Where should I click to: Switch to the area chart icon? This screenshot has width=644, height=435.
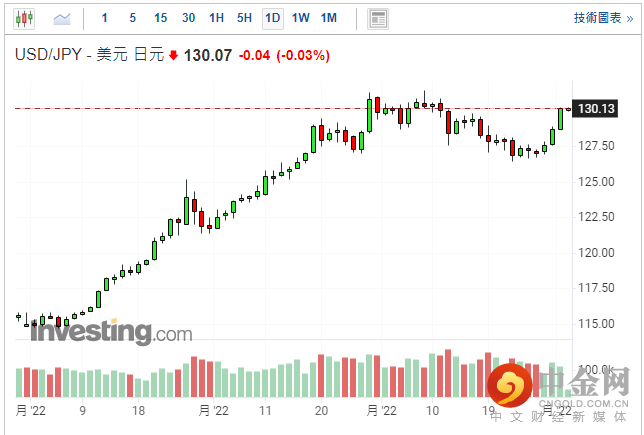tap(62, 18)
